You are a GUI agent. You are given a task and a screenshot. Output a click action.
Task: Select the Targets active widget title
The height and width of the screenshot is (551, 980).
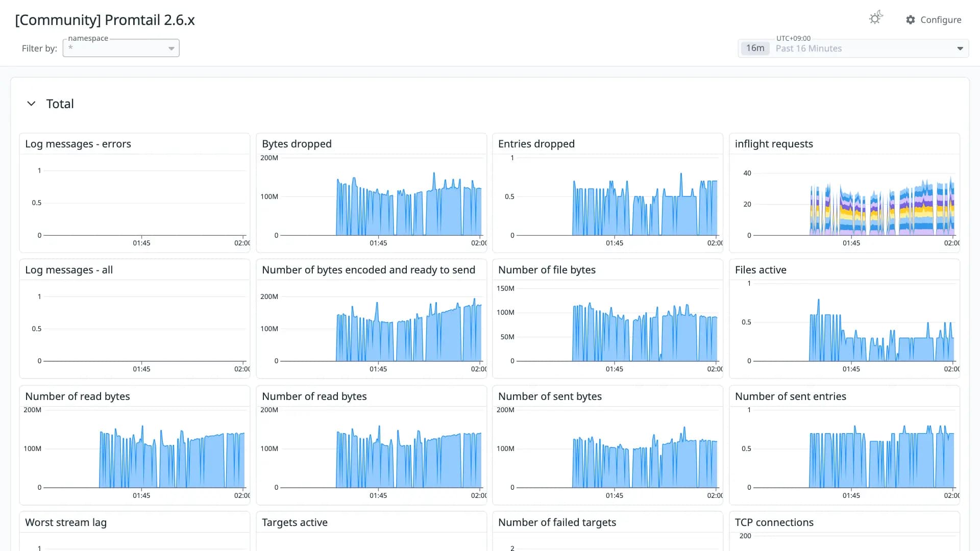tap(295, 522)
